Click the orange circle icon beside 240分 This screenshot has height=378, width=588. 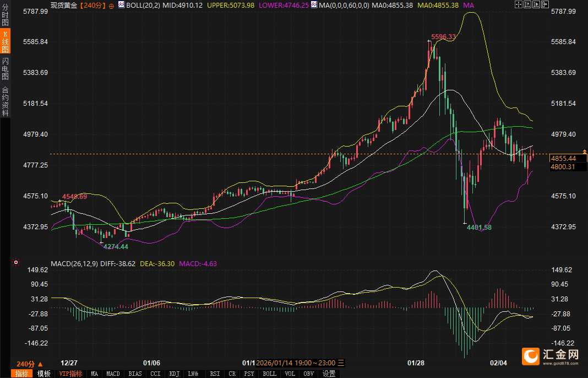(x=112, y=6)
